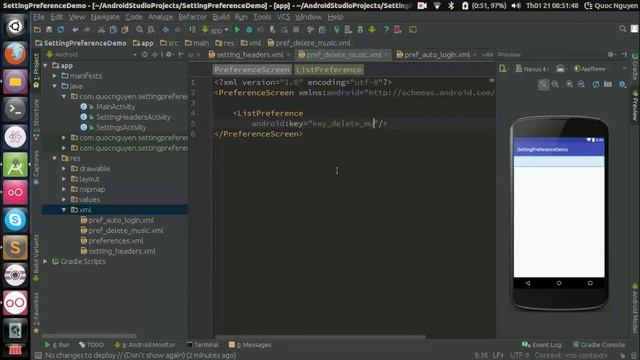Viewport: 640px width, 360px height.
Task: Open the AppTheme selector in Preview
Action: click(x=589, y=69)
